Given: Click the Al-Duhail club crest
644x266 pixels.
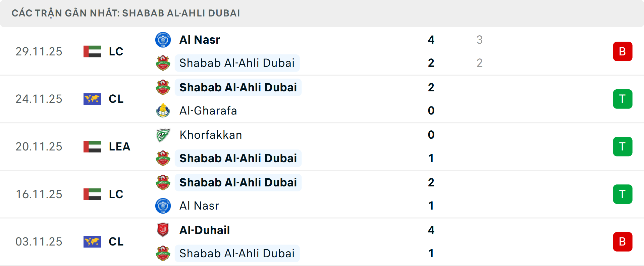Looking at the screenshot, I should (x=163, y=230).
